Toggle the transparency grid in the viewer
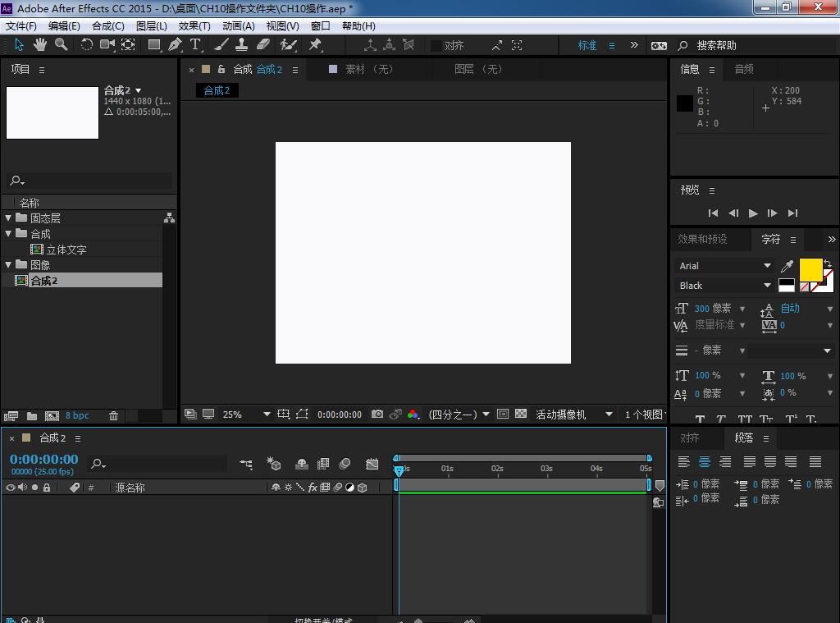This screenshot has height=623, width=840. (521, 415)
